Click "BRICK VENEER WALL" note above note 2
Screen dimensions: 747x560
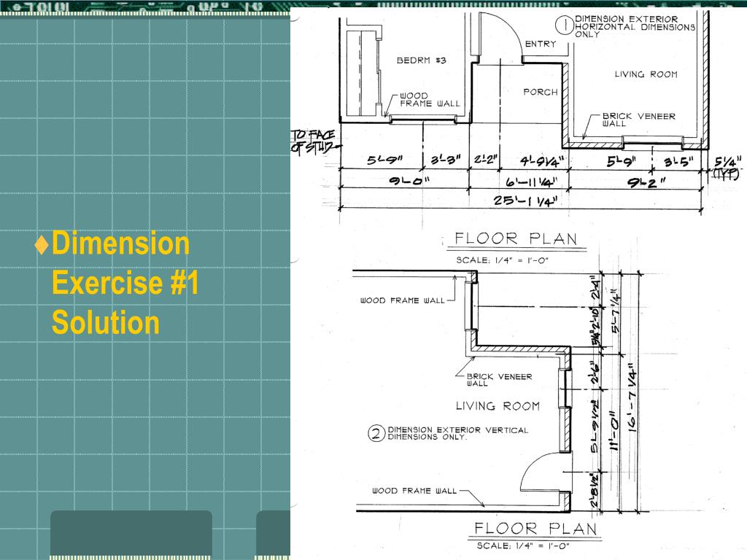pos(499,379)
